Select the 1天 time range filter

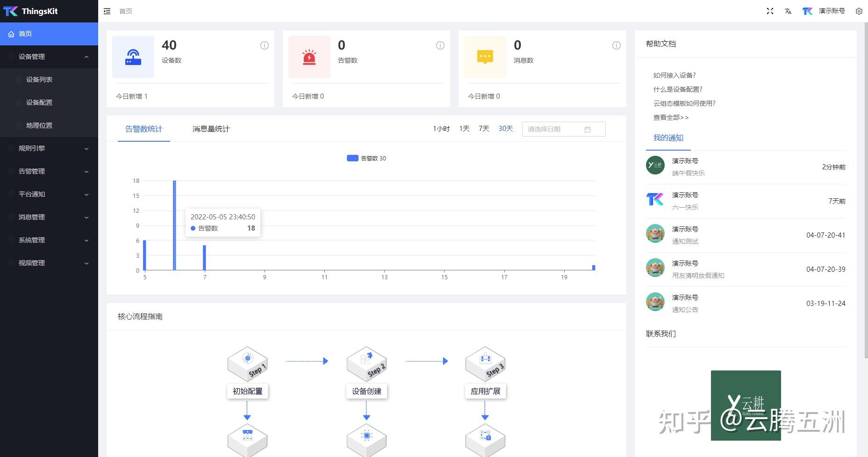(x=463, y=129)
